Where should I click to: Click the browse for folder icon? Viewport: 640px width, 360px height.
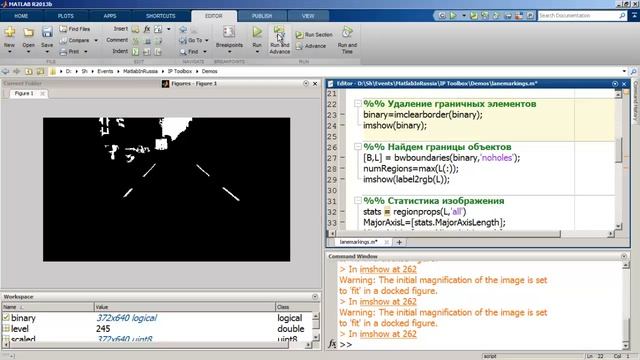(40, 71)
